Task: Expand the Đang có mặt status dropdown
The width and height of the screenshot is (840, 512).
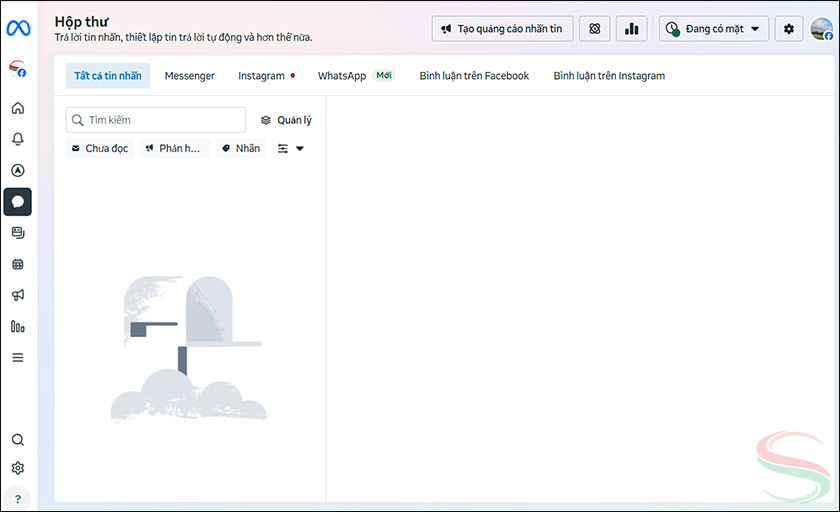Action: coord(714,29)
